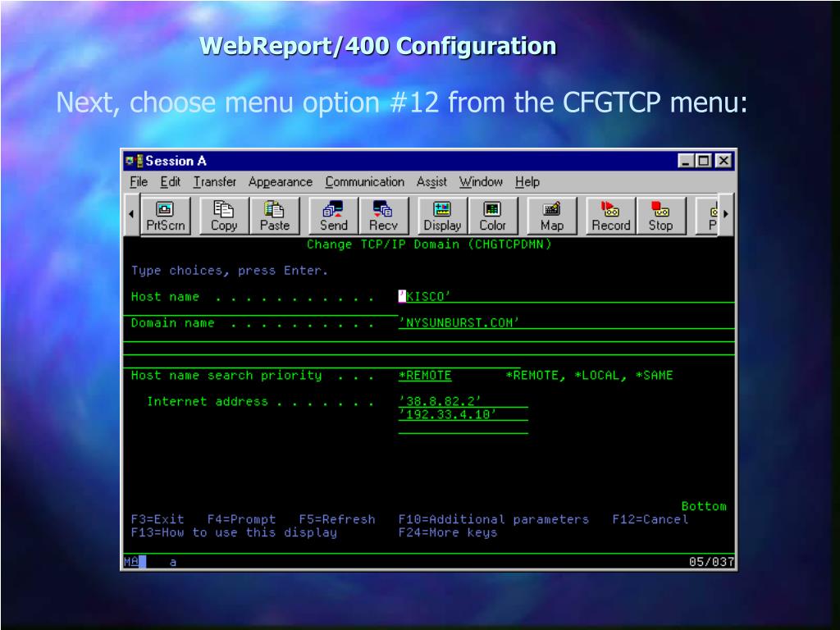Open the keyboard Map toolbar icon
This screenshot has height=630, width=840.
552,216
